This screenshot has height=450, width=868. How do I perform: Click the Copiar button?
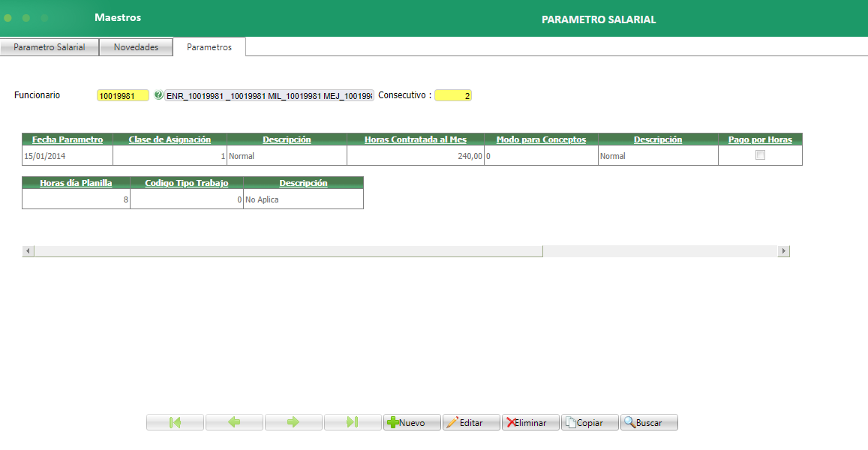590,422
